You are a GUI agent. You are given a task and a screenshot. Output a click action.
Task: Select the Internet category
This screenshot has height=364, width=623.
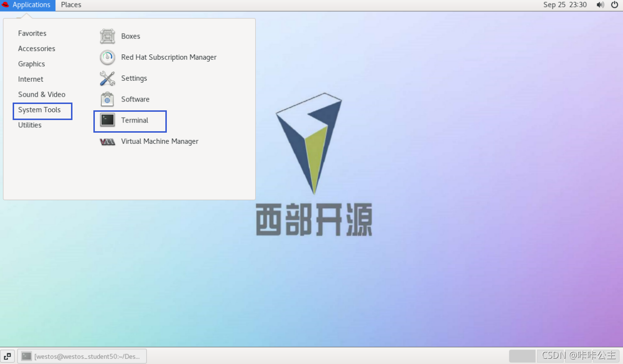pos(31,79)
